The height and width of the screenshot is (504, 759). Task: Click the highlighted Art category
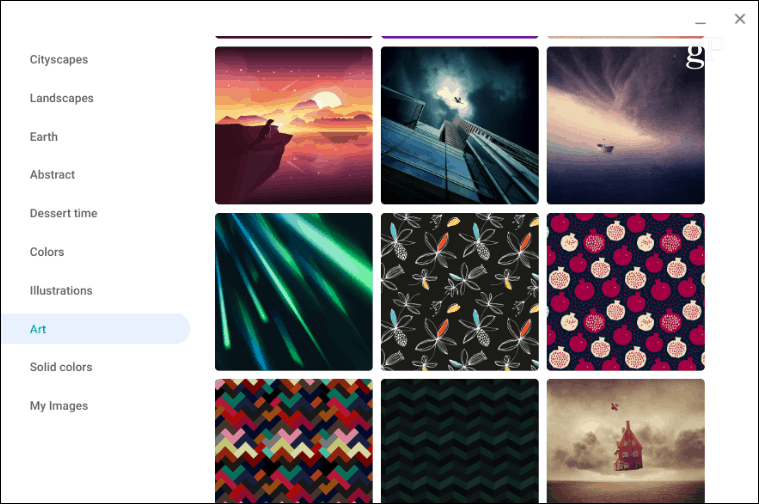[96, 329]
